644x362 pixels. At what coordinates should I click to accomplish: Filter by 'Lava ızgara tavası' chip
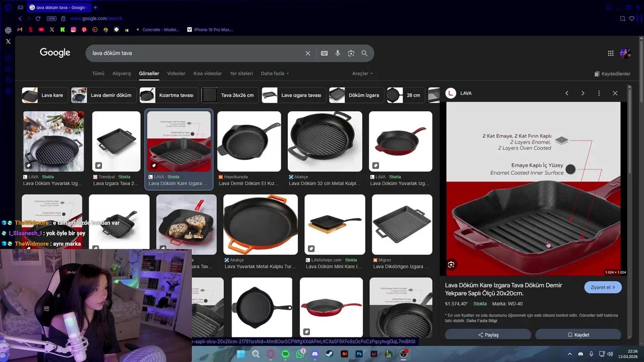(x=294, y=95)
